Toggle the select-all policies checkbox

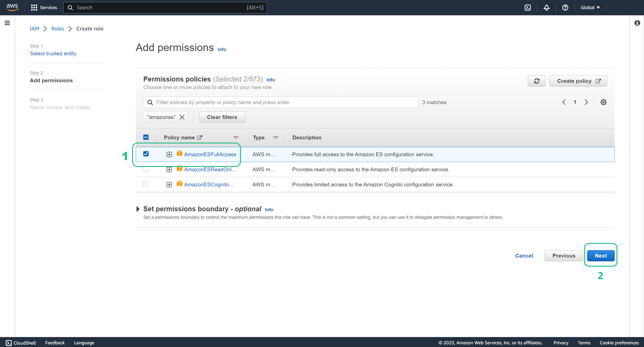[x=146, y=137]
